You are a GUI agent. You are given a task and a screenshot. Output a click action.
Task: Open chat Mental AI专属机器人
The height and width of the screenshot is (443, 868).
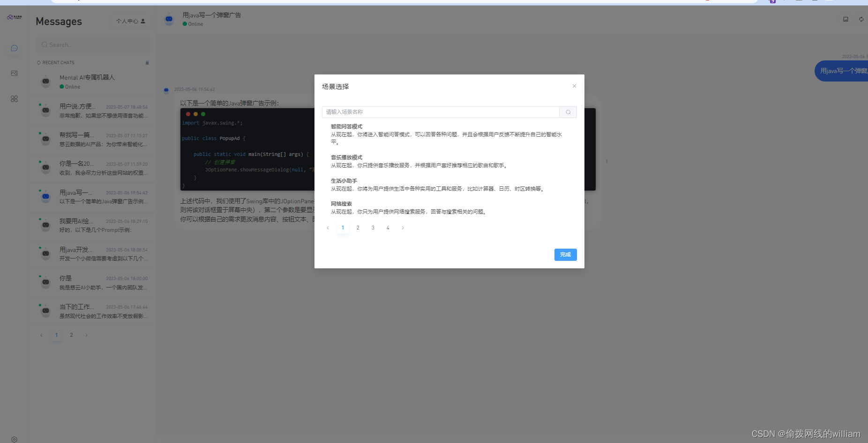93,81
